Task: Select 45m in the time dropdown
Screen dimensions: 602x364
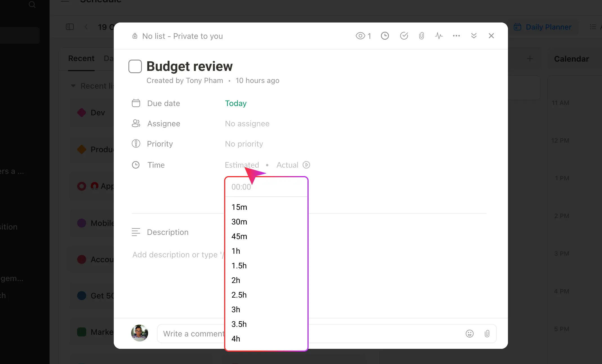Action: [x=239, y=237]
